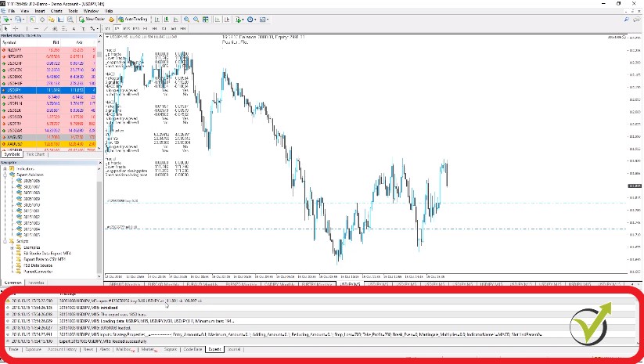Select the Cursor tool
This screenshot has height=364, width=644.
point(5,29)
